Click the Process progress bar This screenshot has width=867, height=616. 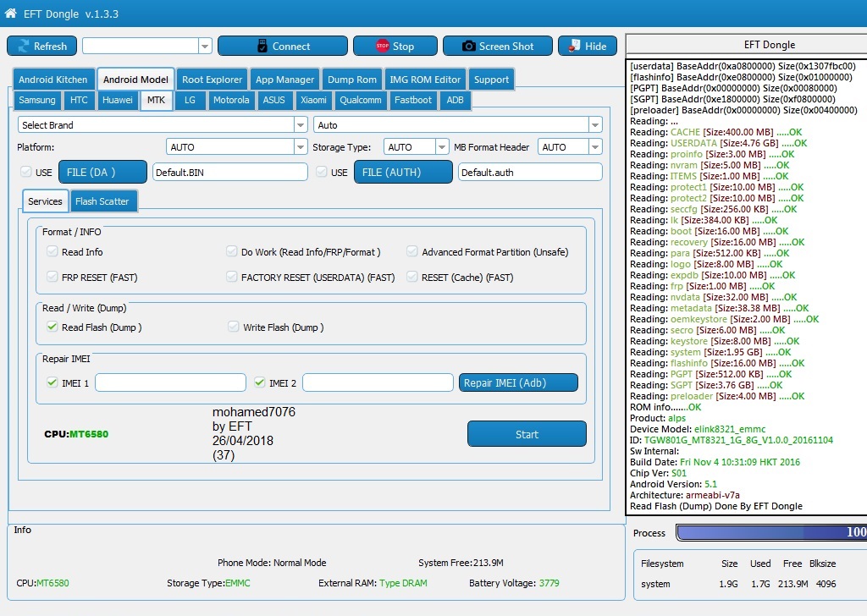click(771, 532)
